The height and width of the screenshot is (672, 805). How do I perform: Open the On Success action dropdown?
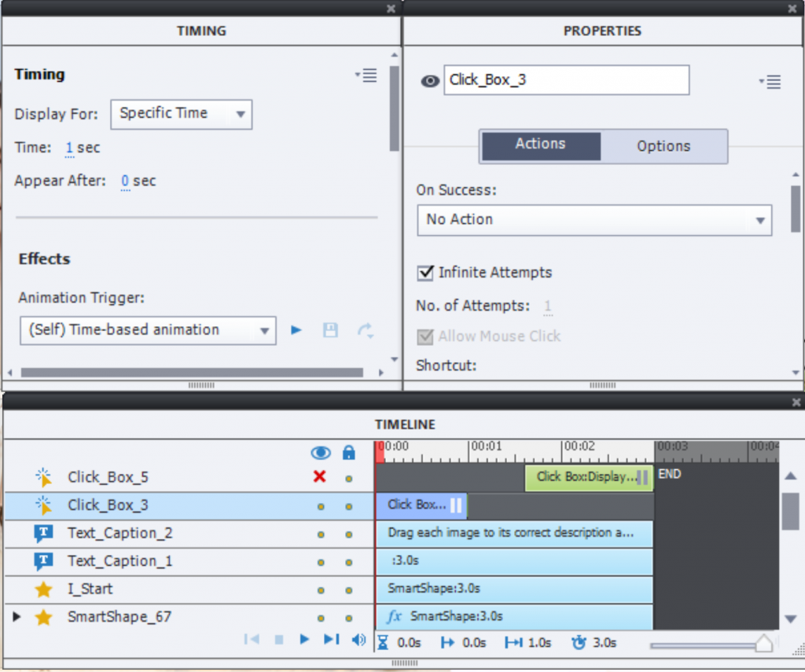(594, 220)
